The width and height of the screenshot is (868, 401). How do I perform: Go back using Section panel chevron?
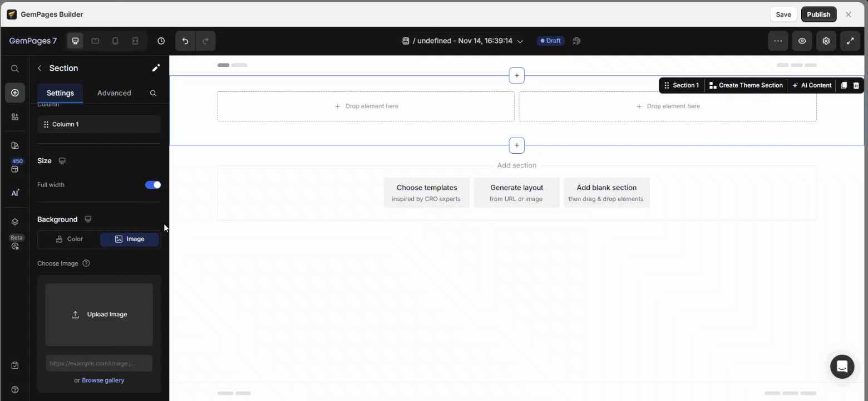40,68
